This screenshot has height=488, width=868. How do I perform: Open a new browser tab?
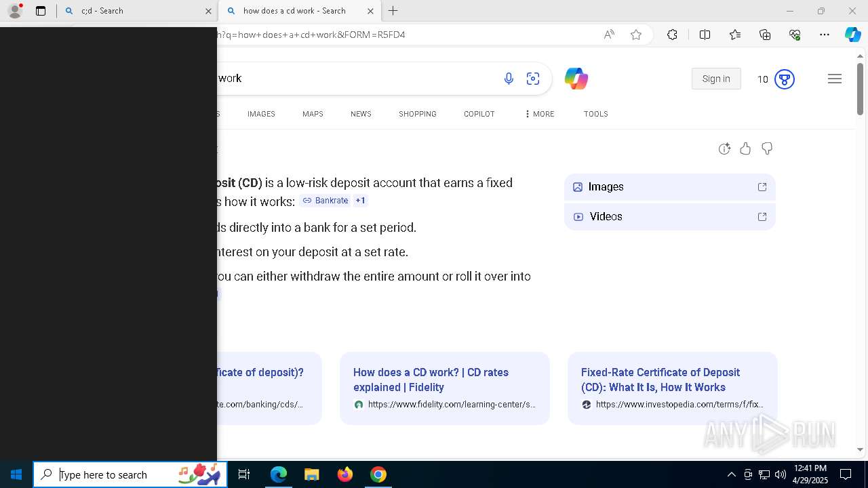[x=393, y=11]
